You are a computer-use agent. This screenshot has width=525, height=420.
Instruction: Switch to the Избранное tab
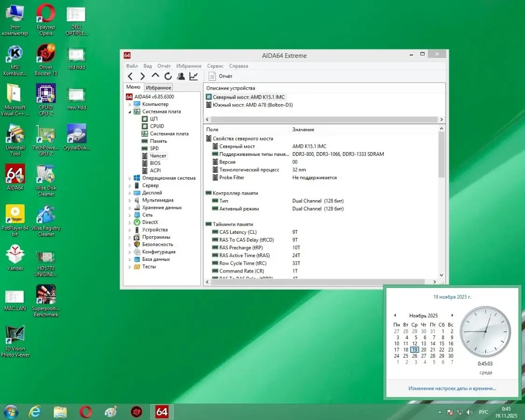(158, 88)
